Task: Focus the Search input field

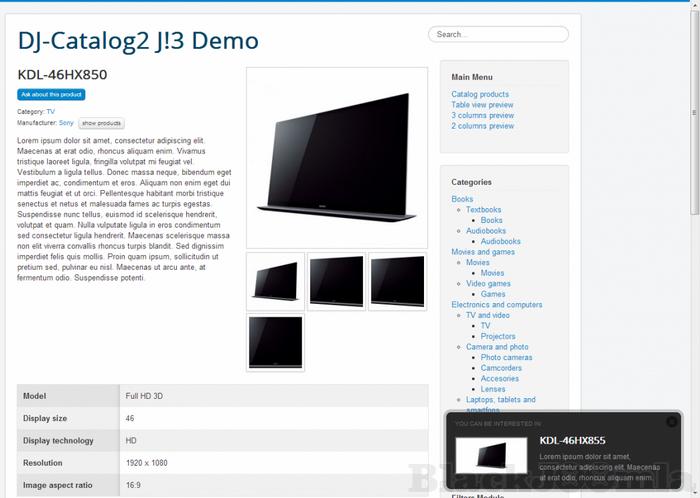Action: [x=498, y=34]
